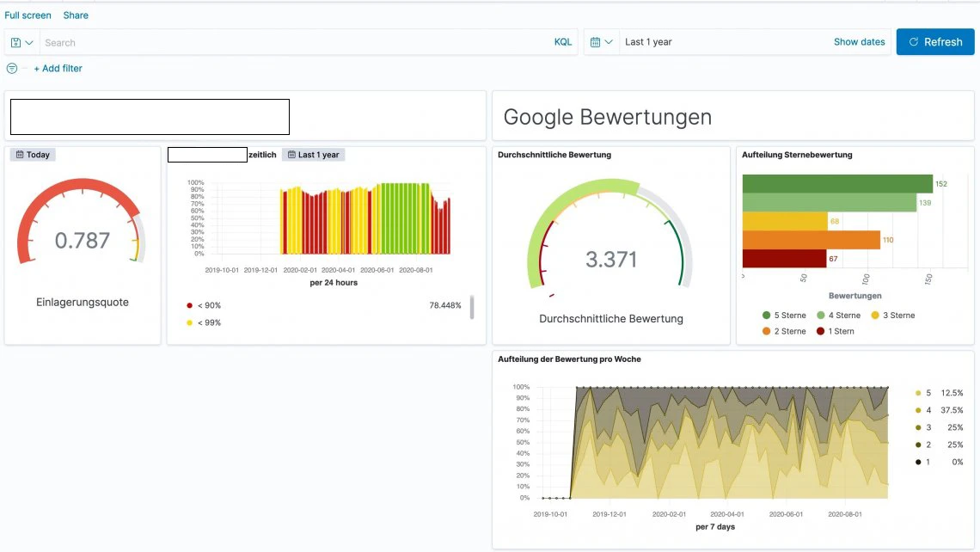Toggle 1 Stern legend entry
This screenshot has height=552, width=980.
835,331
